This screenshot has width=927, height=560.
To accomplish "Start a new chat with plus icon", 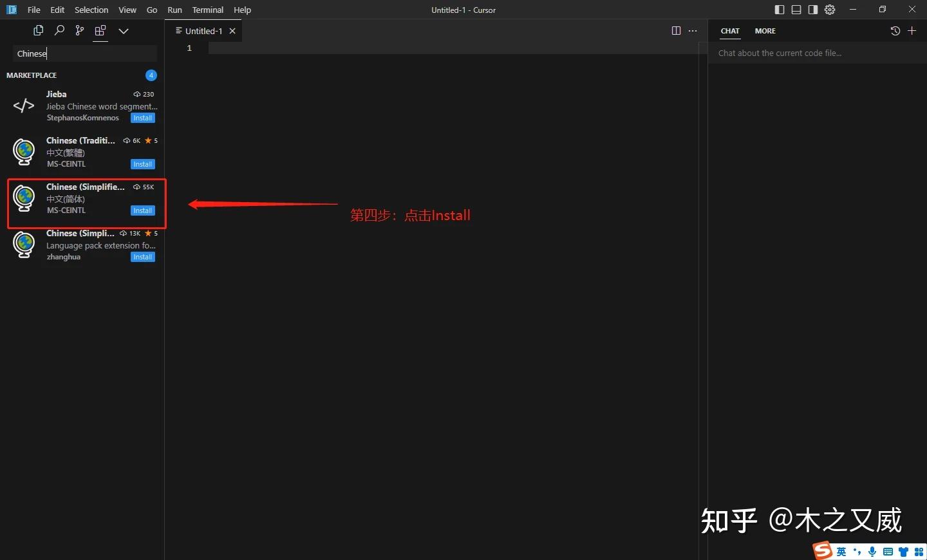I will (912, 31).
